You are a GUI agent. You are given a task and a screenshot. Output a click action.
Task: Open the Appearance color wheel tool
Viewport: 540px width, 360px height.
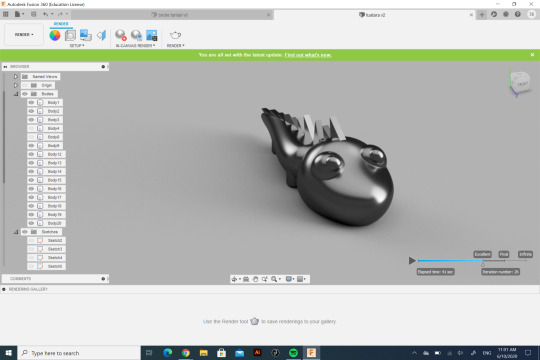coord(55,35)
